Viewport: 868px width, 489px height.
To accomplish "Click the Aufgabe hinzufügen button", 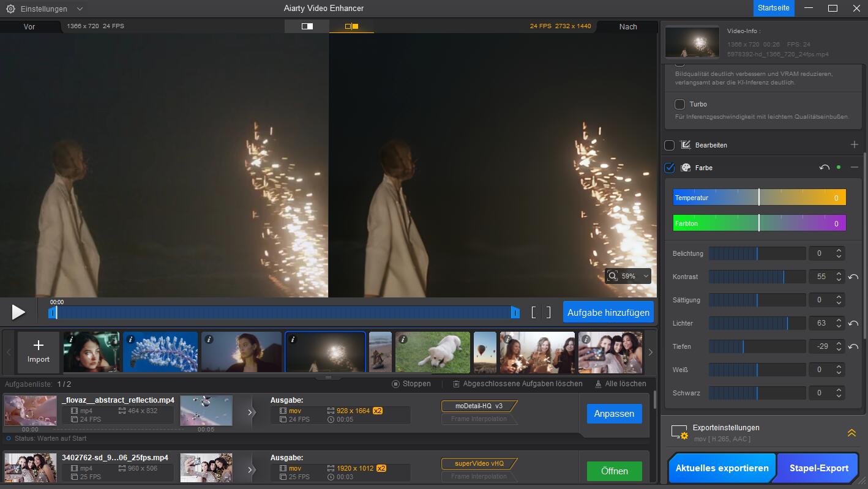I will coord(608,312).
